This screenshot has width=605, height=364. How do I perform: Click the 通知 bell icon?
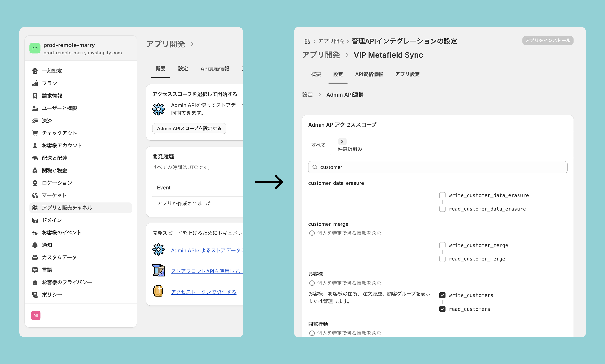coord(35,245)
